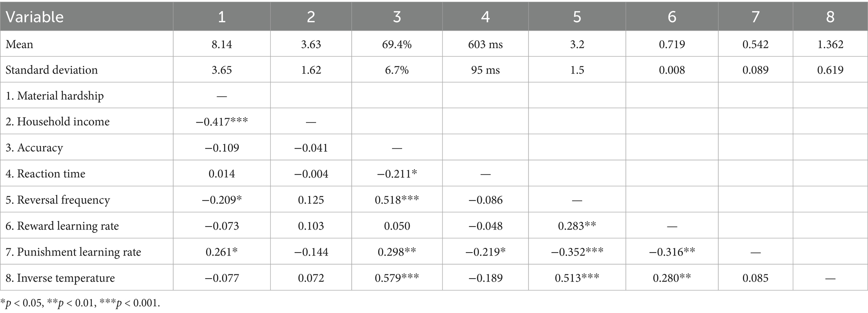Select the Reward learning rate row label

coord(62,226)
